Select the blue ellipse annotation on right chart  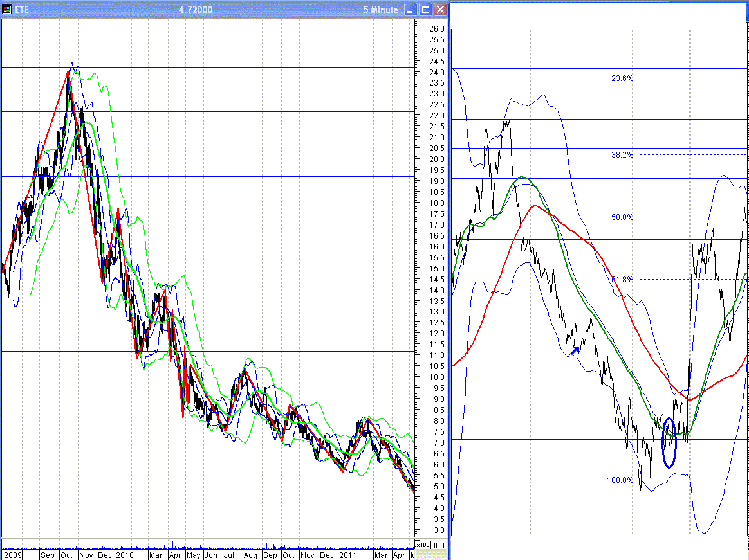click(669, 442)
